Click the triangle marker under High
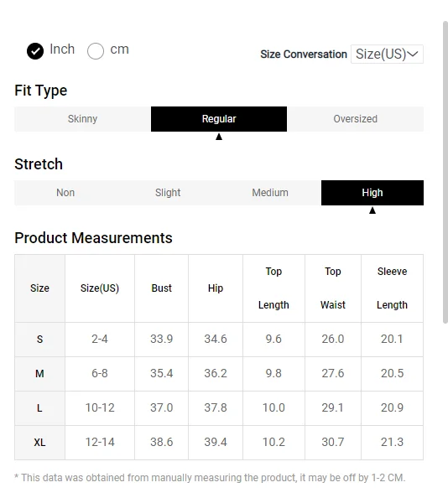Image resolution: width=448 pixels, height=498 pixels. pyautogui.click(x=372, y=210)
